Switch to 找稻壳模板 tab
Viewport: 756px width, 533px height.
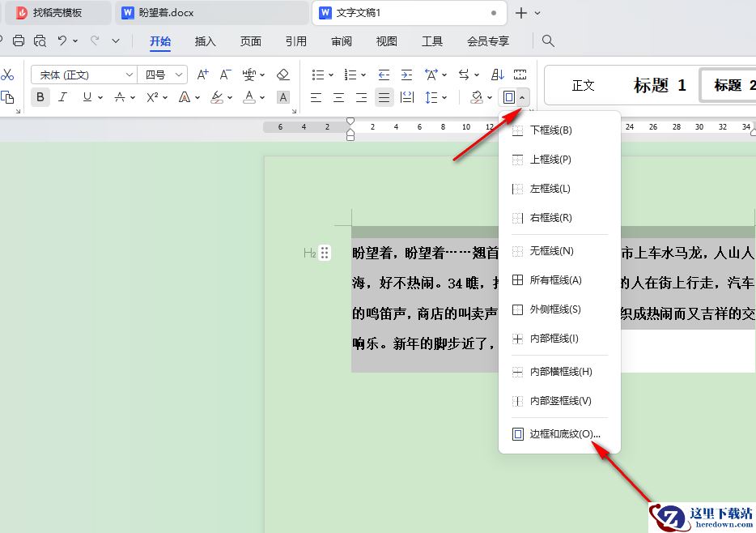tap(57, 13)
